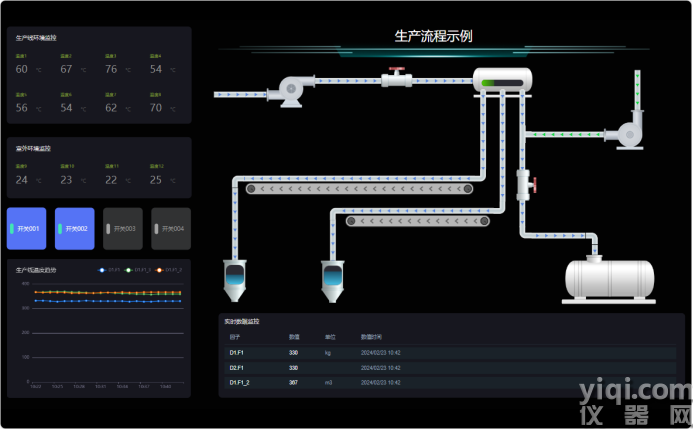The width and height of the screenshot is (693, 429).
Task: Click outdoor temperature reading 25
Action: (x=156, y=180)
